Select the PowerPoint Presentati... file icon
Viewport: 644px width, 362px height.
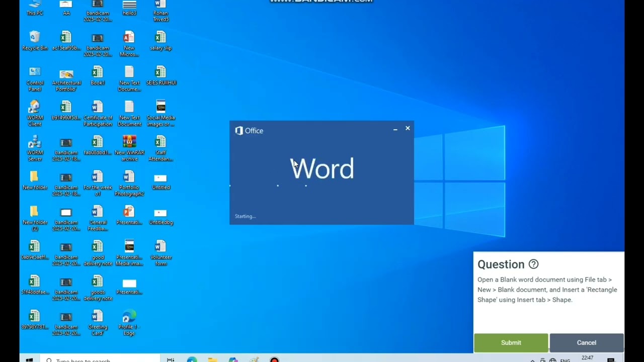click(x=129, y=215)
